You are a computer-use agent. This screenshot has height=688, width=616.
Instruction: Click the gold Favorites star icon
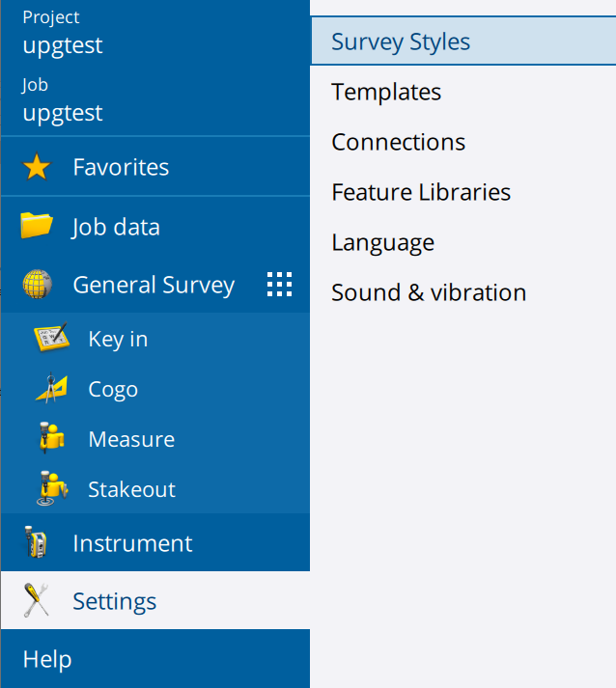pos(37,167)
